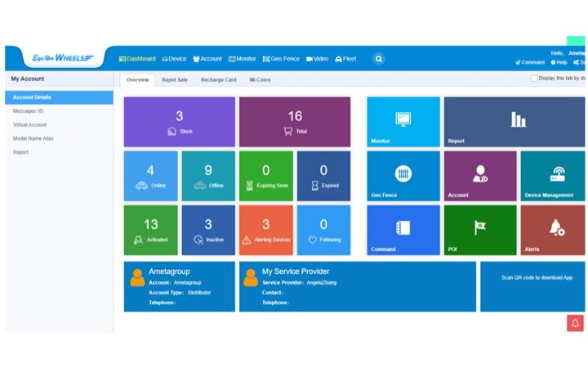Open Video in the top navigation
The height and width of the screenshot is (368, 588).
pyautogui.click(x=317, y=59)
